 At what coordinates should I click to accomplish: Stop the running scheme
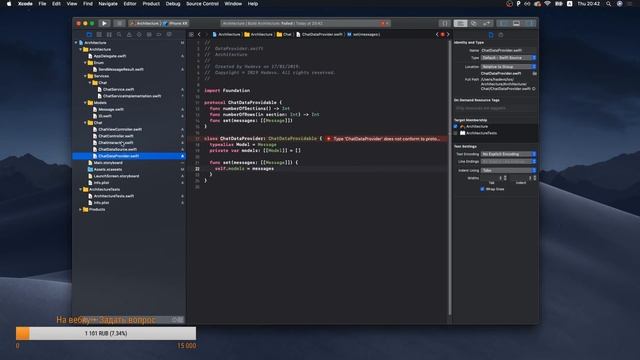tap(119, 23)
